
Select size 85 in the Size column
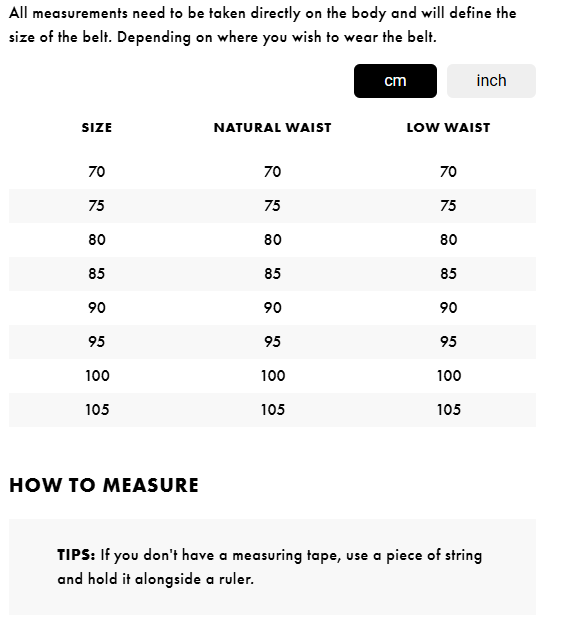pyautogui.click(x=97, y=274)
